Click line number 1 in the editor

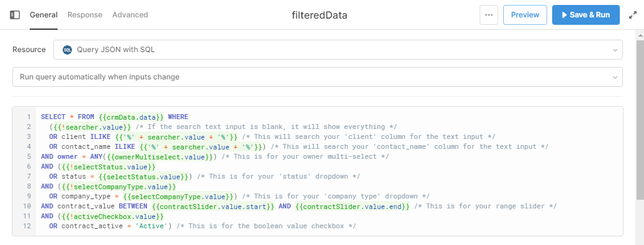pos(29,117)
